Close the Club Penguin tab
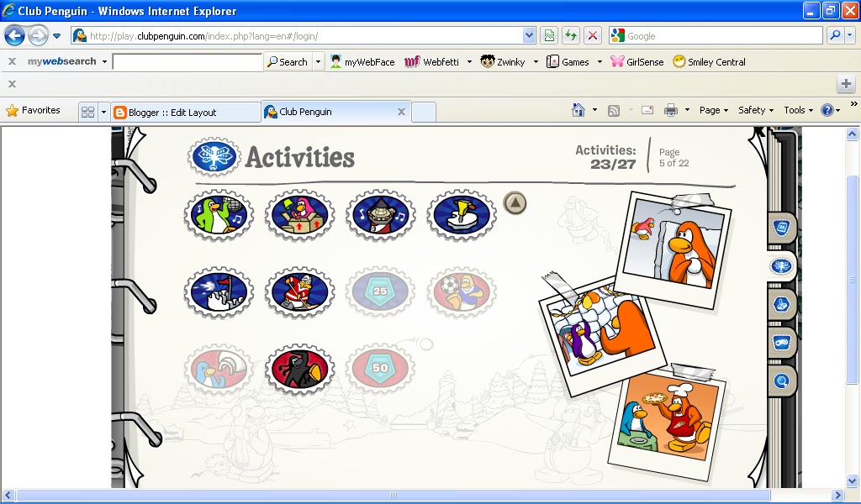861x504 pixels. (401, 112)
